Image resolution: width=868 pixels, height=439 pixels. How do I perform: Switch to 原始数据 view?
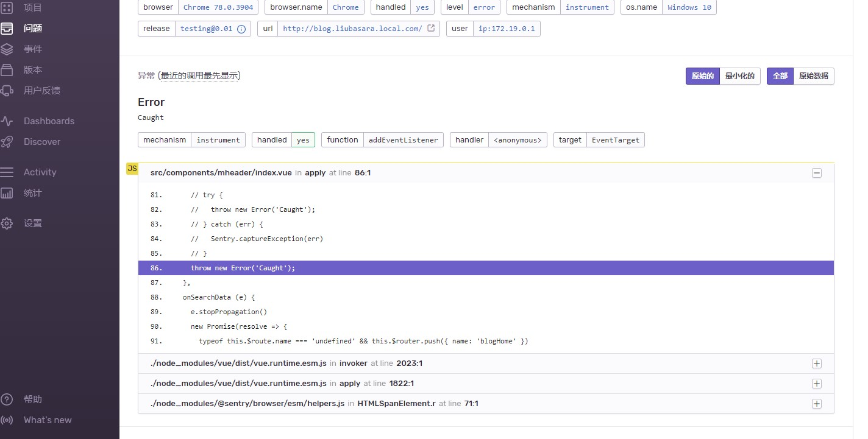click(814, 76)
